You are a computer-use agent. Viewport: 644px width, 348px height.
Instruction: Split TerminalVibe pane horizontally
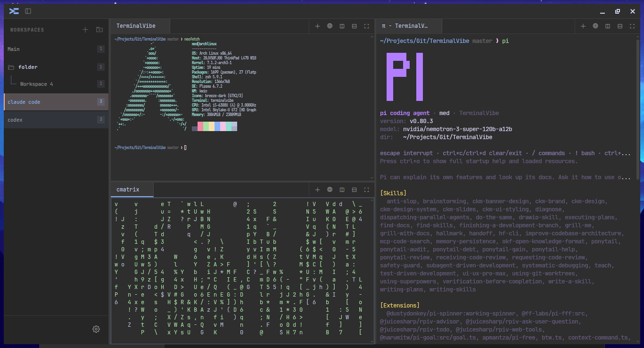point(355,26)
